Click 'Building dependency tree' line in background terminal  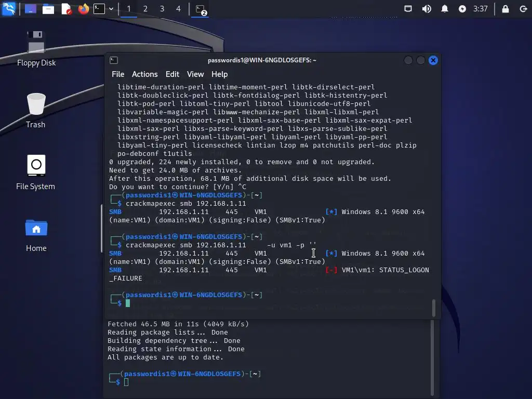coord(174,341)
